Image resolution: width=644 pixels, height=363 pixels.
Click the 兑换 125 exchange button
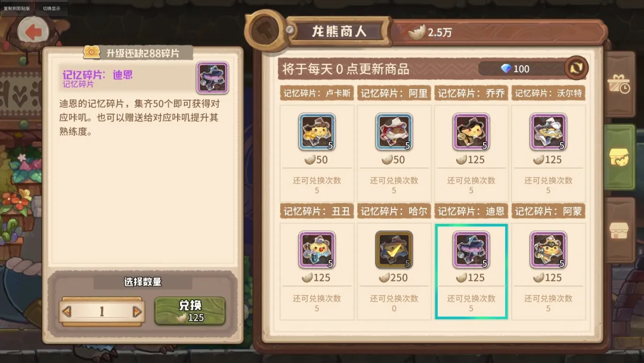pyautogui.click(x=190, y=311)
